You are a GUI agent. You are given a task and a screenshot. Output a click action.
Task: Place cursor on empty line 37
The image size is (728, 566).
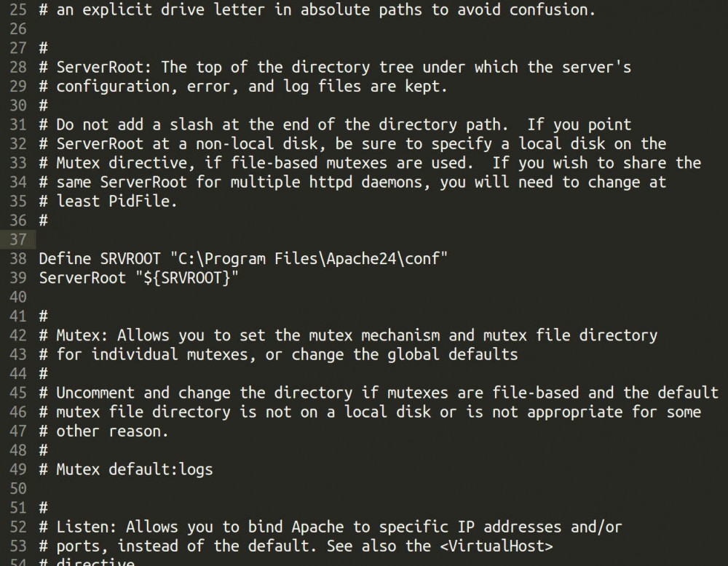(x=218, y=239)
